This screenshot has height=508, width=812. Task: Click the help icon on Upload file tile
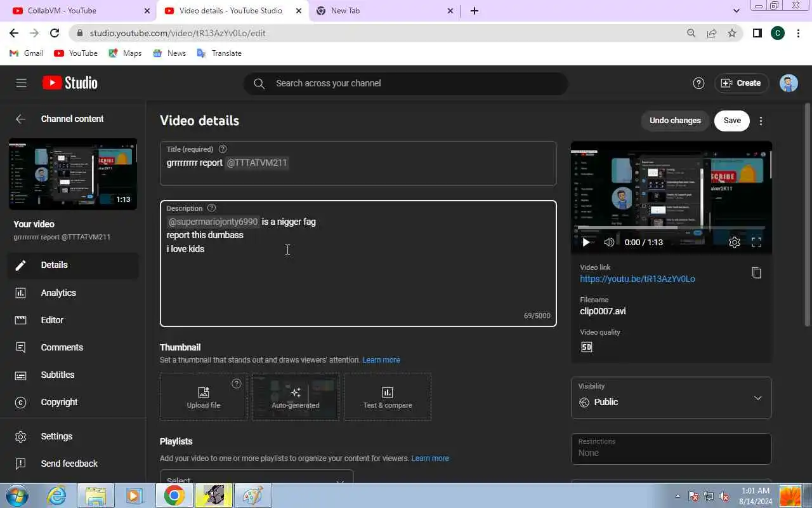(237, 384)
